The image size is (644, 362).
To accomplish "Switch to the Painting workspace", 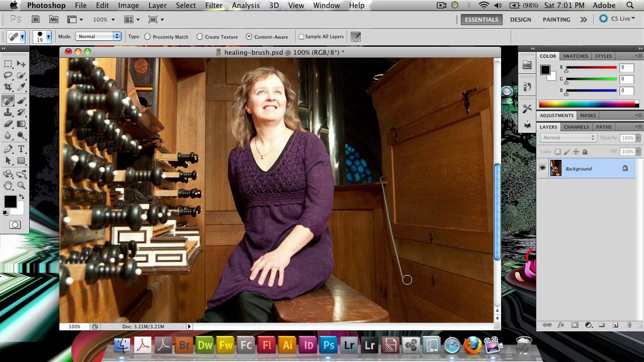I will coord(556,20).
